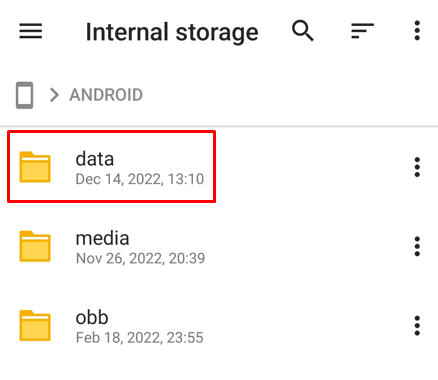Open the hamburger navigation menu

[x=31, y=31]
